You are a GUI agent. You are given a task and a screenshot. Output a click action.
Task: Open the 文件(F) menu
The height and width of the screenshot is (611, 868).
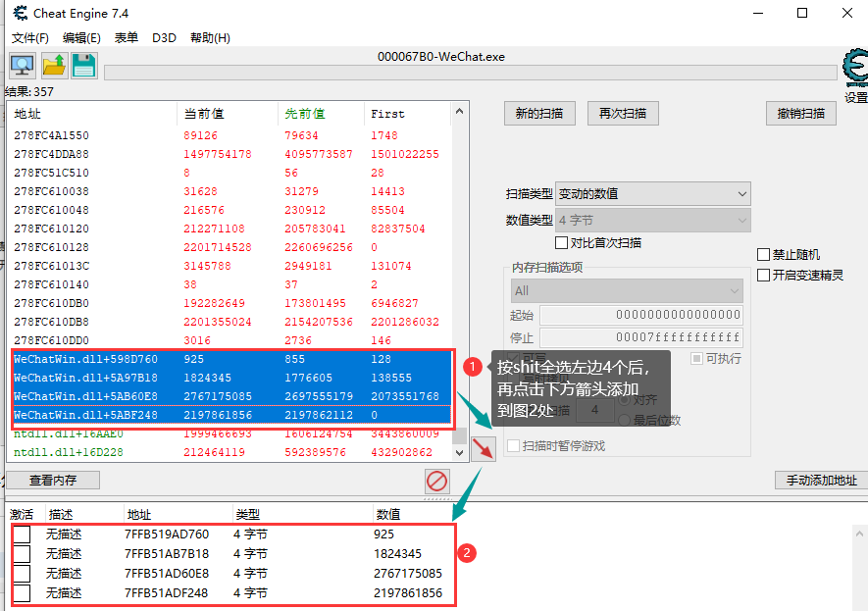coord(30,37)
